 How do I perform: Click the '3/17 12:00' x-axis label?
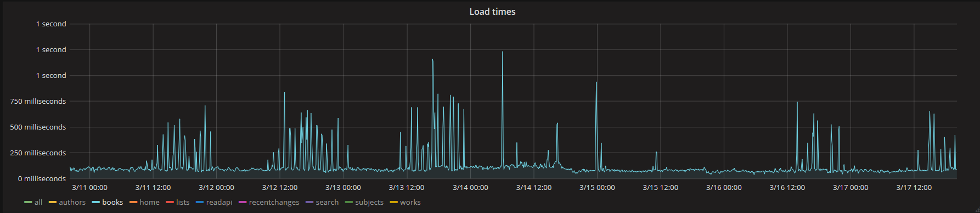[x=914, y=188]
